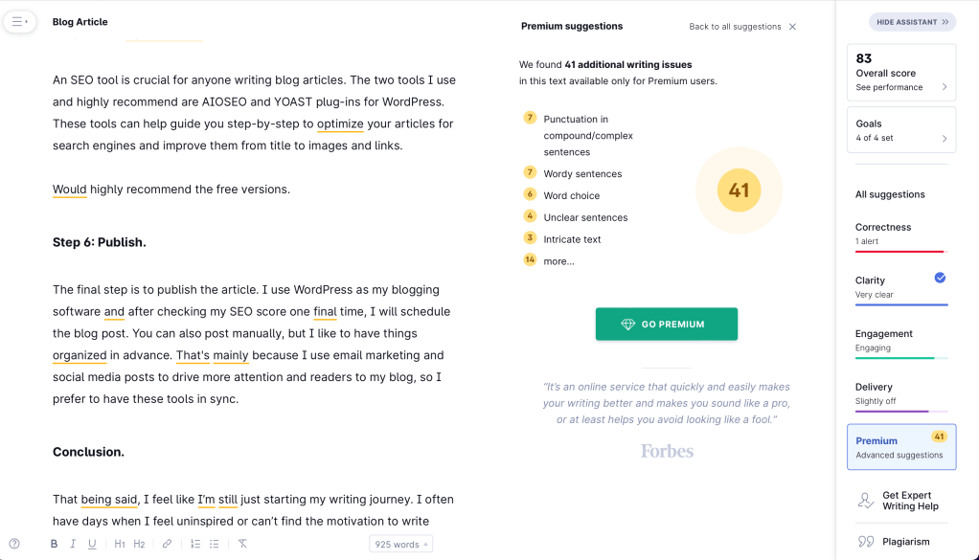979x560 pixels.
Task: Format text as Heading 1
Action: click(119, 543)
